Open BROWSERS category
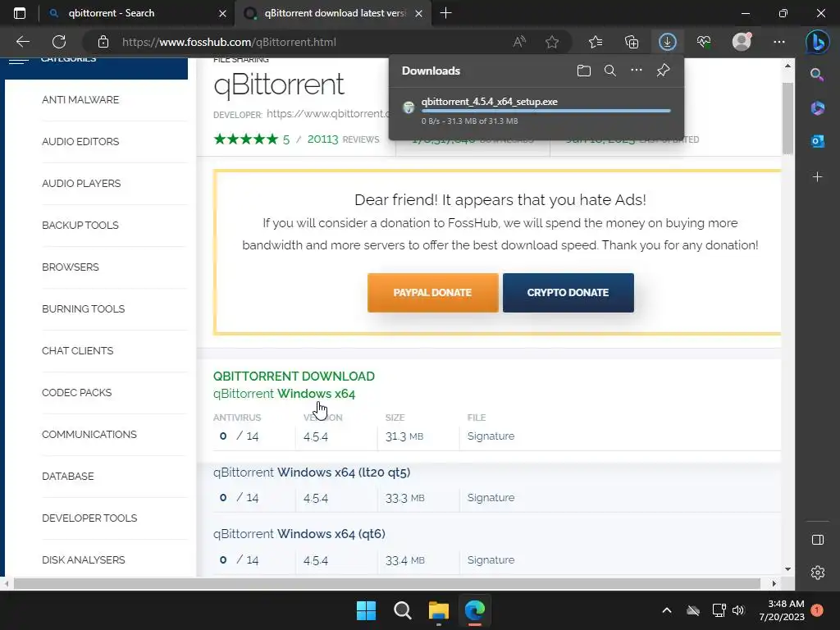The image size is (840, 630). (x=71, y=267)
